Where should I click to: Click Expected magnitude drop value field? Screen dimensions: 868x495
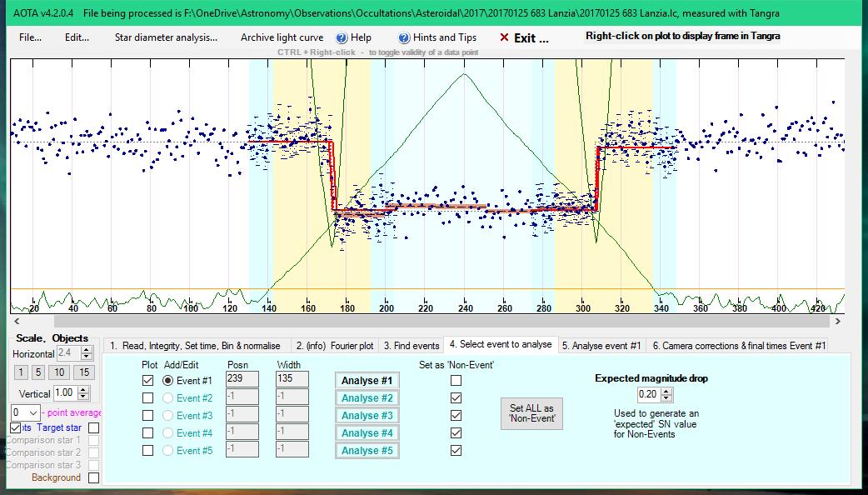pyautogui.click(x=649, y=394)
